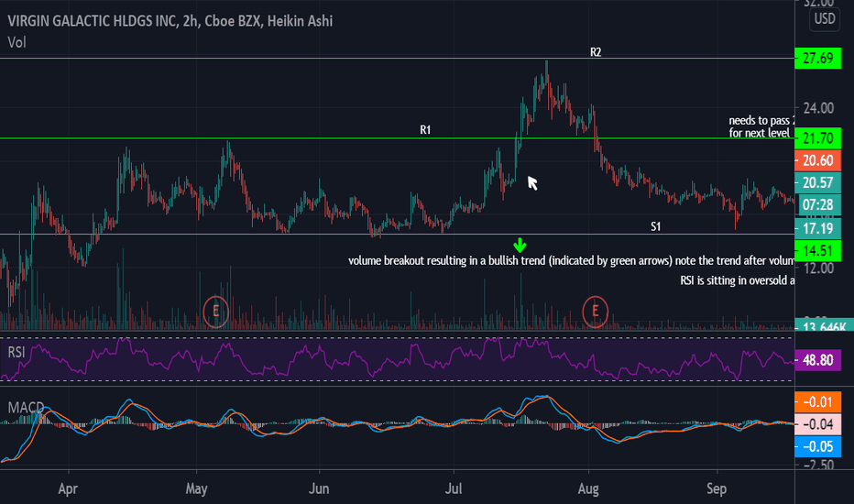Click the orange MACD -0.01 value
854x504 pixels.
[818, 402]
